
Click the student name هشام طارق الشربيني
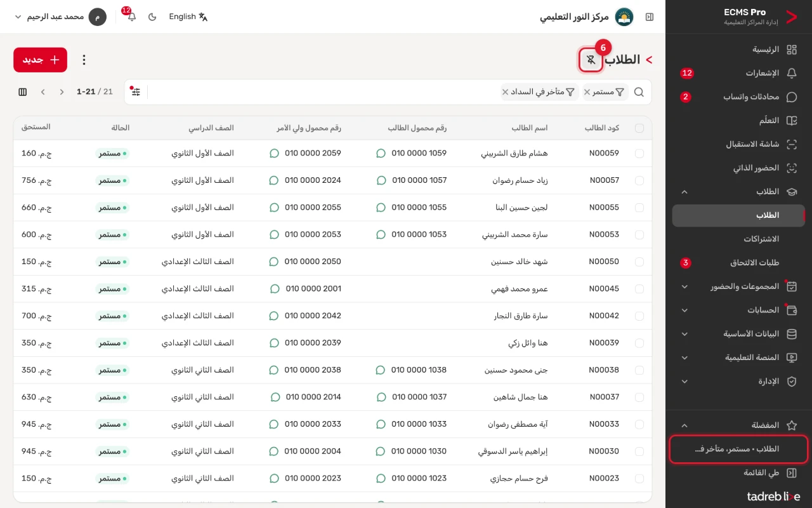click(514, 153)
